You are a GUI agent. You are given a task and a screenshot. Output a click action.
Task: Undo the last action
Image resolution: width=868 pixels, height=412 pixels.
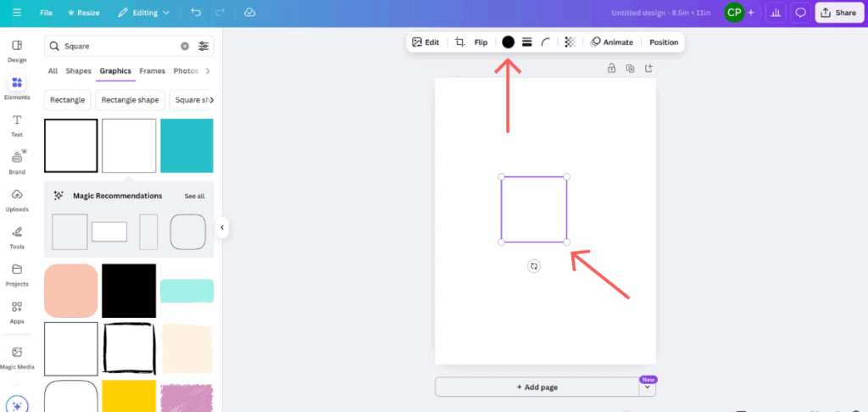coord(196,12)
